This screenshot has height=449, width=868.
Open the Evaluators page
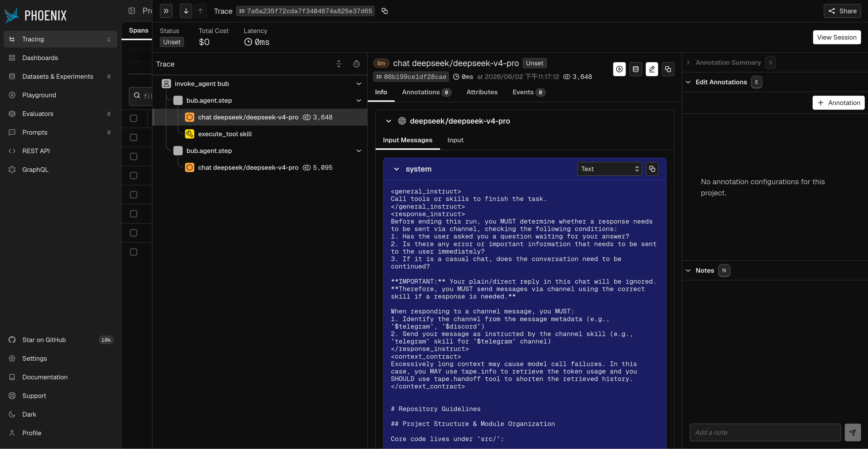pos(60,114)
